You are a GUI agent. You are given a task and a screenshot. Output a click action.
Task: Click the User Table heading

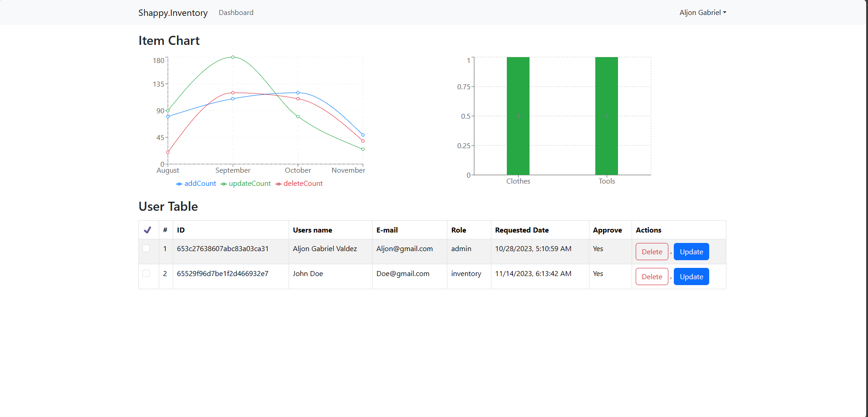168,206
